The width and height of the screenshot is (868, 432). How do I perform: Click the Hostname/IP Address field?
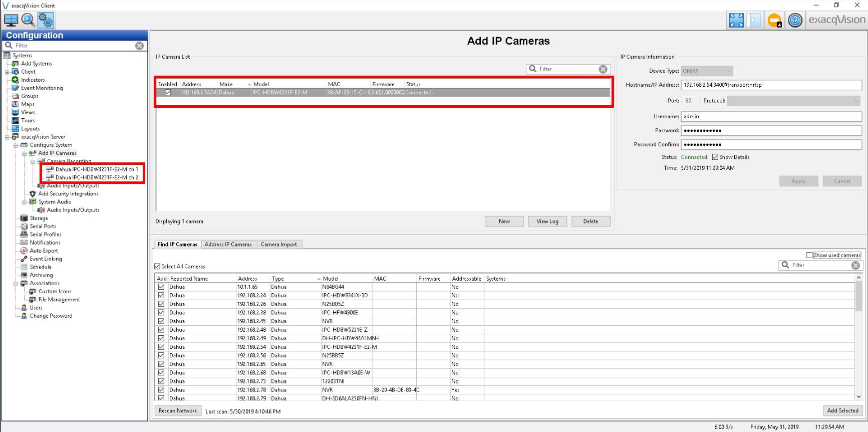coord(771,85)
